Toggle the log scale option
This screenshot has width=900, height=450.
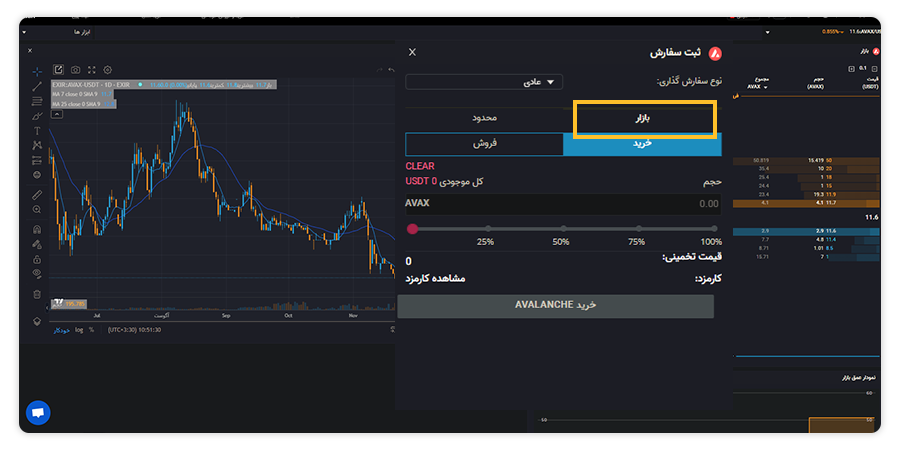point(79,330)
